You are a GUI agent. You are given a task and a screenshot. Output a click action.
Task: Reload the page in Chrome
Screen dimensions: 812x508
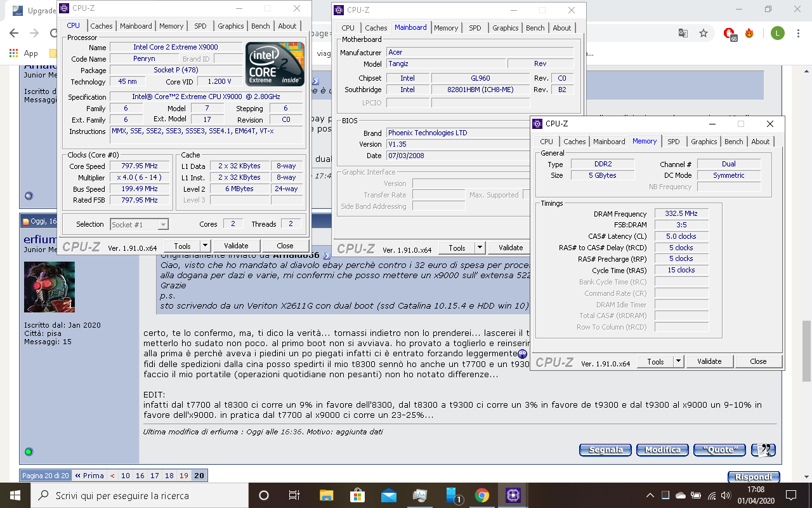click(x=55, y=33)
